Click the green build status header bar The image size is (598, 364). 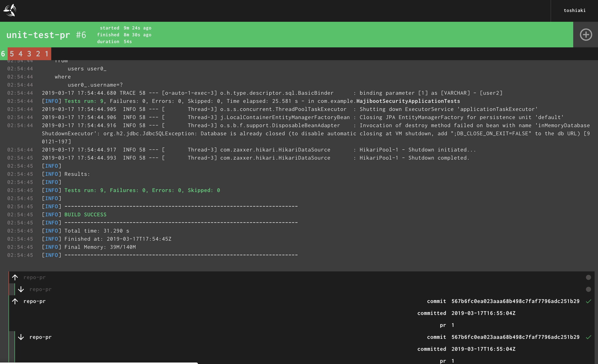click(340, 35)
